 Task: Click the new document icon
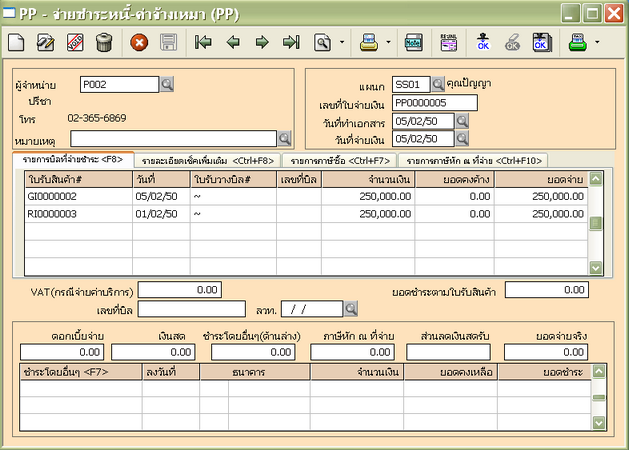pyautogui.click(x=17, y=43)
